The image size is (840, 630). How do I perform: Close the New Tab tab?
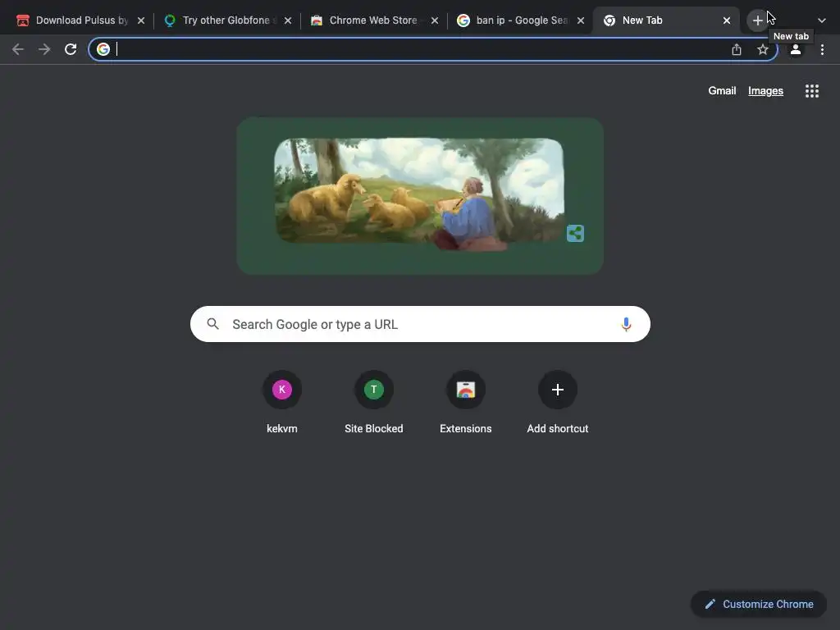[727, 21]
